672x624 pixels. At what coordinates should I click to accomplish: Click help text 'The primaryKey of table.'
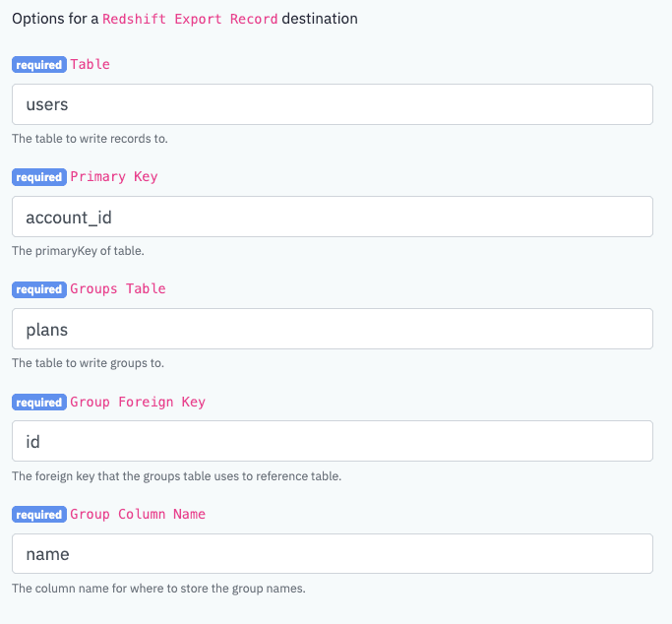[78, 251]
